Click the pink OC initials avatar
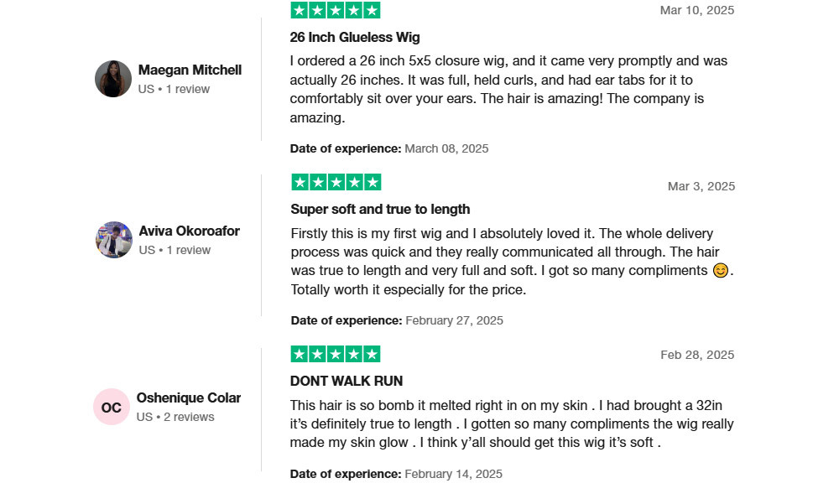Image resolution: width=839 pixels, height=504 pixels. point(112,408)
